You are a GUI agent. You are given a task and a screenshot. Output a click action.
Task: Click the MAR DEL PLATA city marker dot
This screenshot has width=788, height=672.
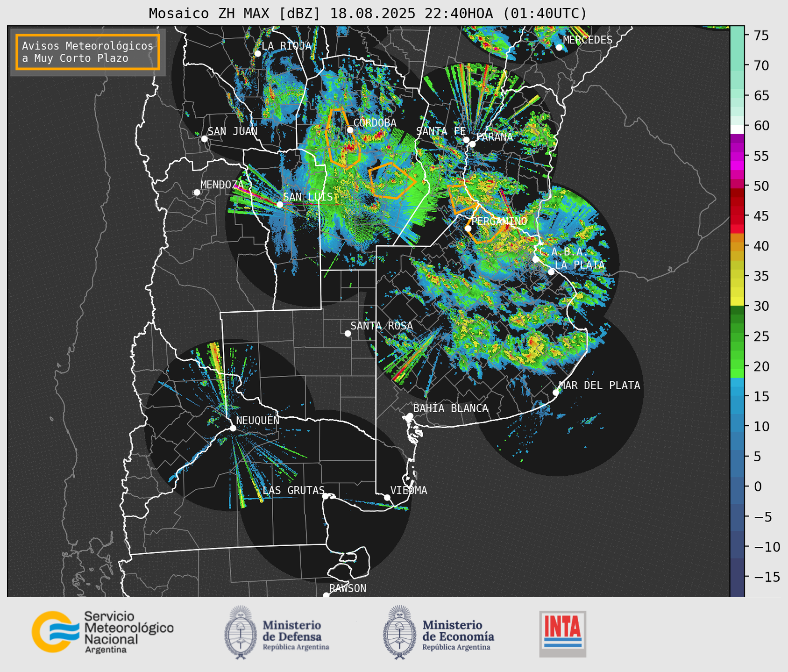point(556,393)
